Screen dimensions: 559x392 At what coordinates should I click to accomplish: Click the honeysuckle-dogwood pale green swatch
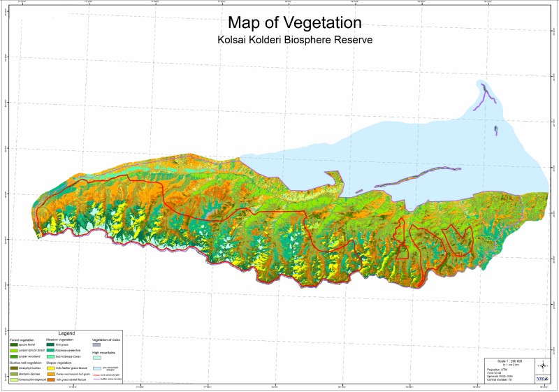click(x=14, y=380)
